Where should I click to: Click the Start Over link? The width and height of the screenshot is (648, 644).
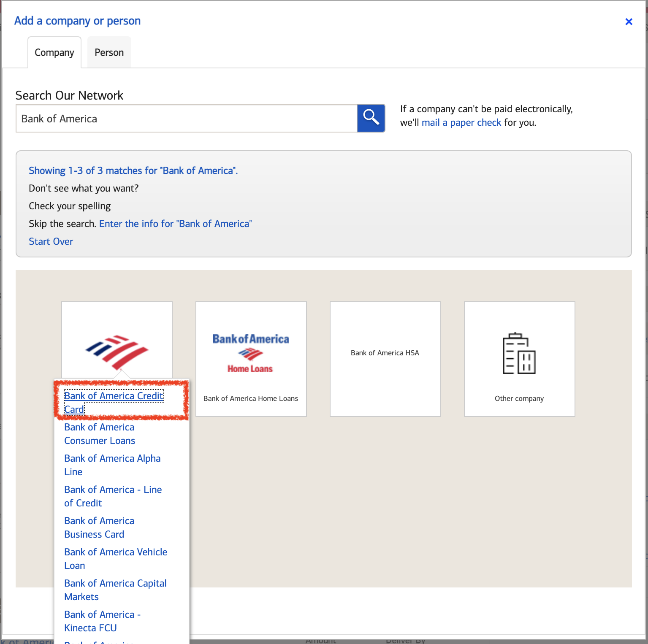tap(51, 241)
